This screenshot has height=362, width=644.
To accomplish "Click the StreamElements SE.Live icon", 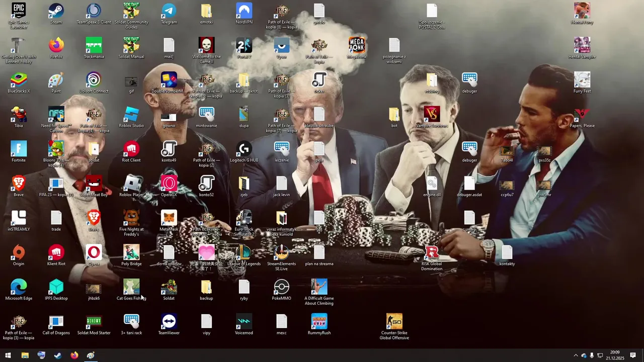I will coord(282,258).
